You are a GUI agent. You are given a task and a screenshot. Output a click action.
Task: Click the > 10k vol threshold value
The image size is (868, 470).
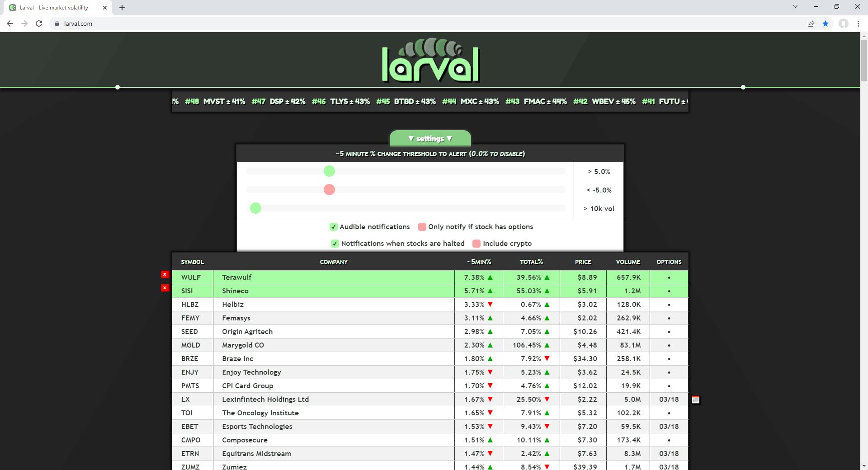tap(599, 209)
